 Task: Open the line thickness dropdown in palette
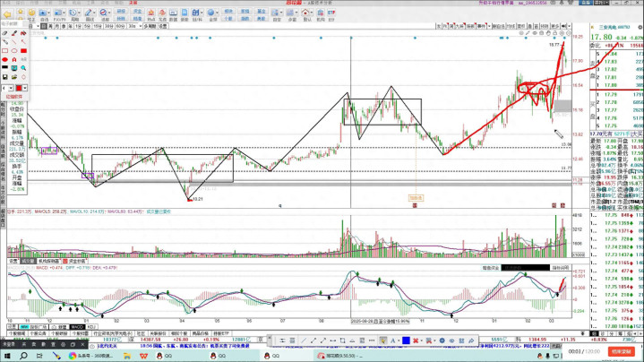pyautogui.click(x=11, y=88)
